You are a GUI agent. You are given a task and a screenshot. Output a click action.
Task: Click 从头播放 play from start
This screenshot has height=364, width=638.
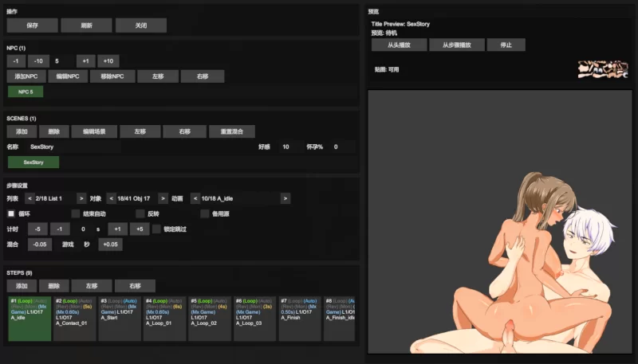coord(400,45)
